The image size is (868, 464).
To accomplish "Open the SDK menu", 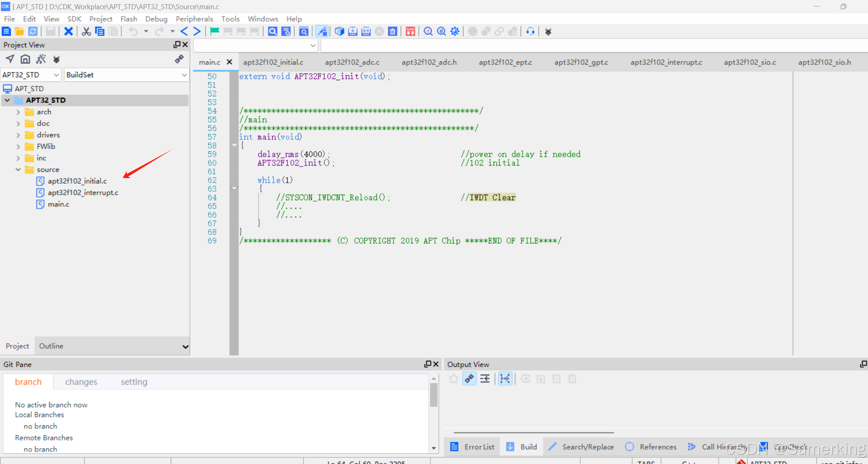I will coord(74,19).
